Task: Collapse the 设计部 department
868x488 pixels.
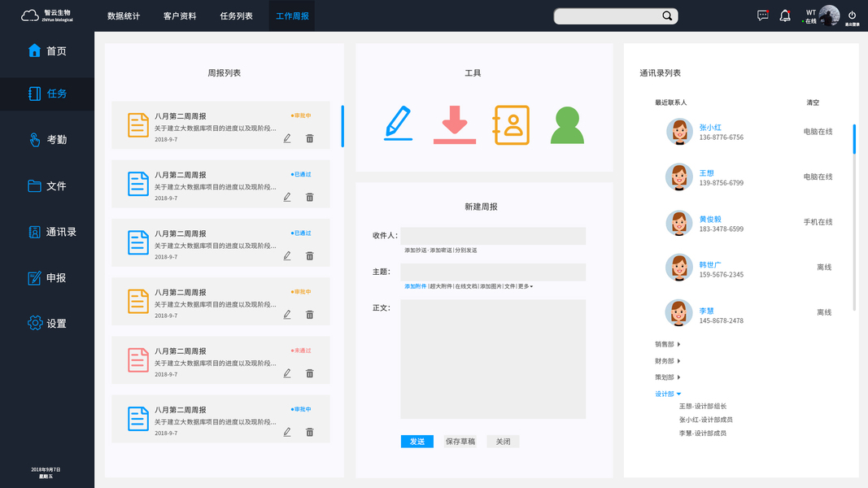Action: click(x=668, y=394)
